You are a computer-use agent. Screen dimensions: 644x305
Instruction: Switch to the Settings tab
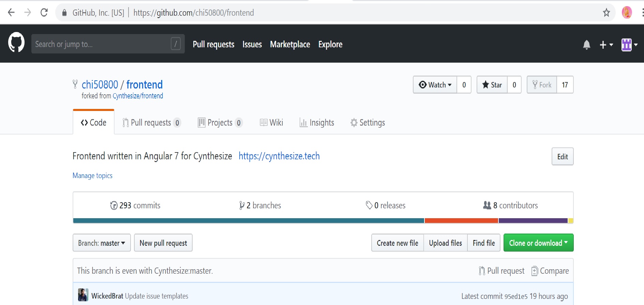click(x=368, y=123)
